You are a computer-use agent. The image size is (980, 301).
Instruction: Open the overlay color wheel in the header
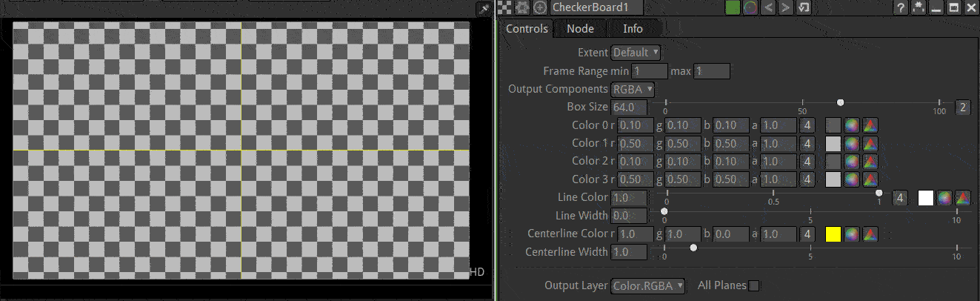pyautogui.click(x=750, y=7)
